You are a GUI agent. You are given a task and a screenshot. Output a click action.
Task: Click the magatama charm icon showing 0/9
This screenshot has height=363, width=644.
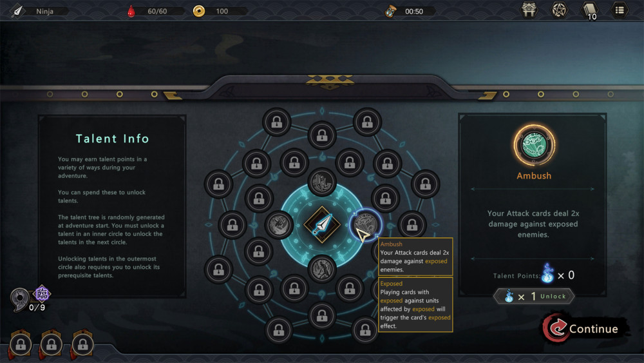tap(20, 299)
